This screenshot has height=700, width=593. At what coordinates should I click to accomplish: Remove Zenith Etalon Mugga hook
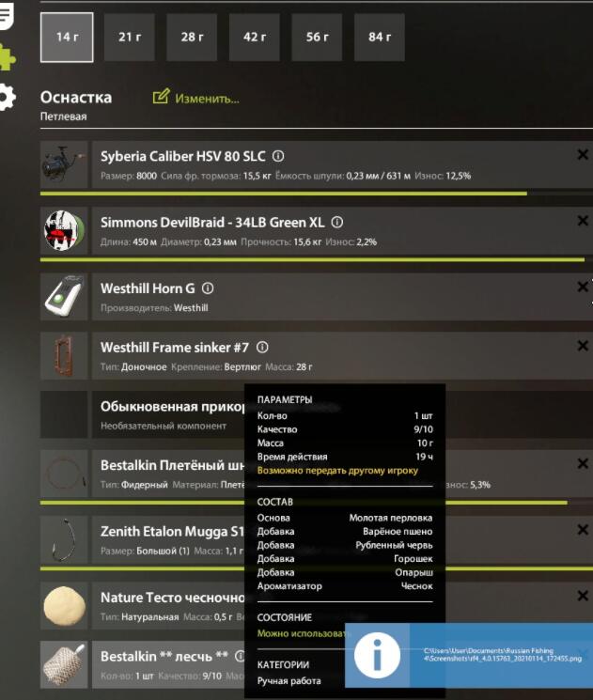(583, 530)
